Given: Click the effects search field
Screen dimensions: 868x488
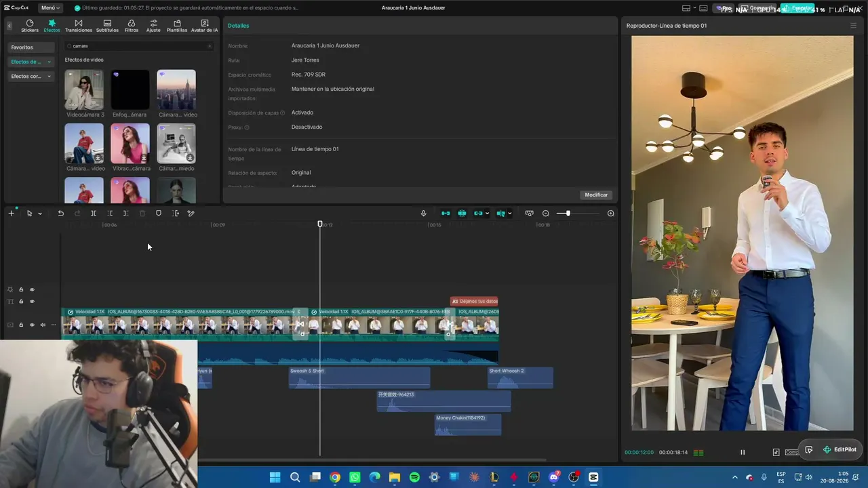Looking at the screenshot, I should [x=139, y=46].
